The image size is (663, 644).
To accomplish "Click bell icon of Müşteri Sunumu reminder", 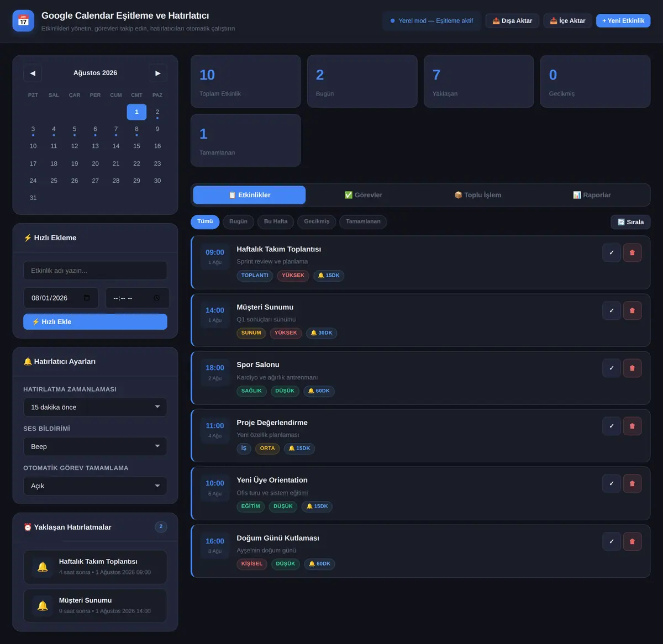I will coord(43,605).
